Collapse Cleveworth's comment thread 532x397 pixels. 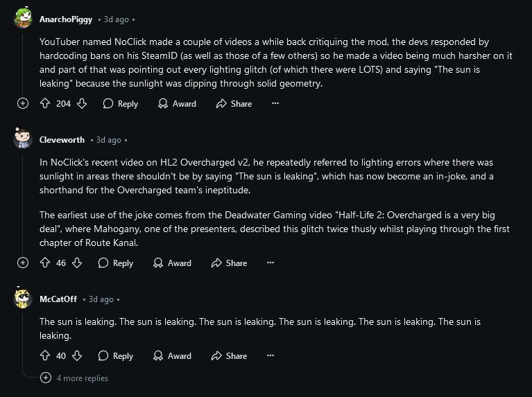point(23,263)
